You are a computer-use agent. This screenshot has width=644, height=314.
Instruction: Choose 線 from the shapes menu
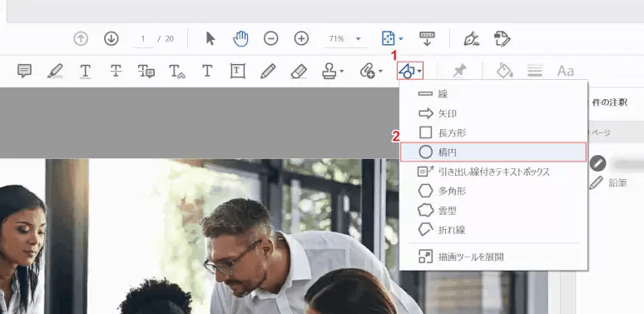click(493, 94)
